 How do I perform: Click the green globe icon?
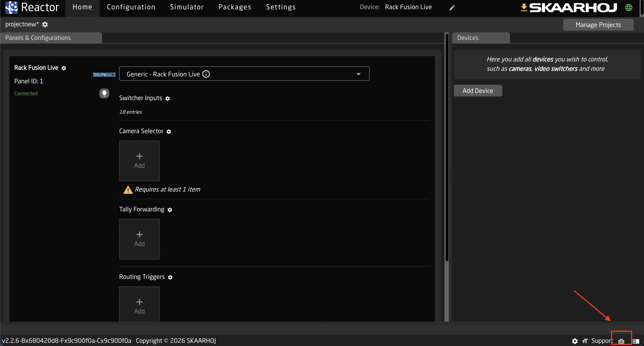(x=629, y=7)
